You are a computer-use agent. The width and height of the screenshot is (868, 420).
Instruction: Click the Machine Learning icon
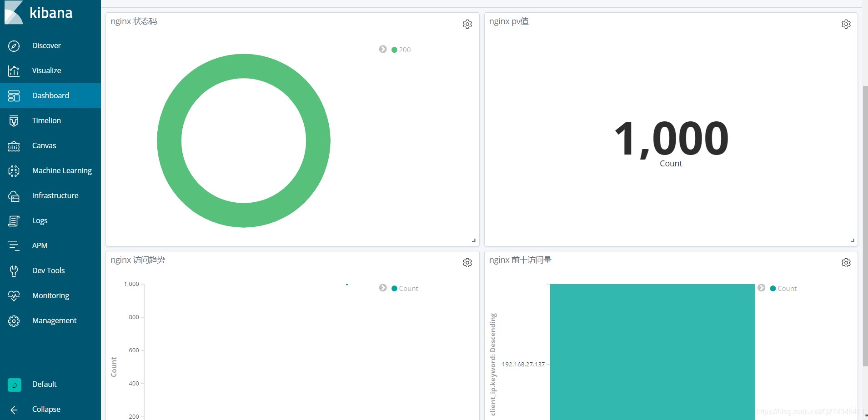tap(14, 171)
